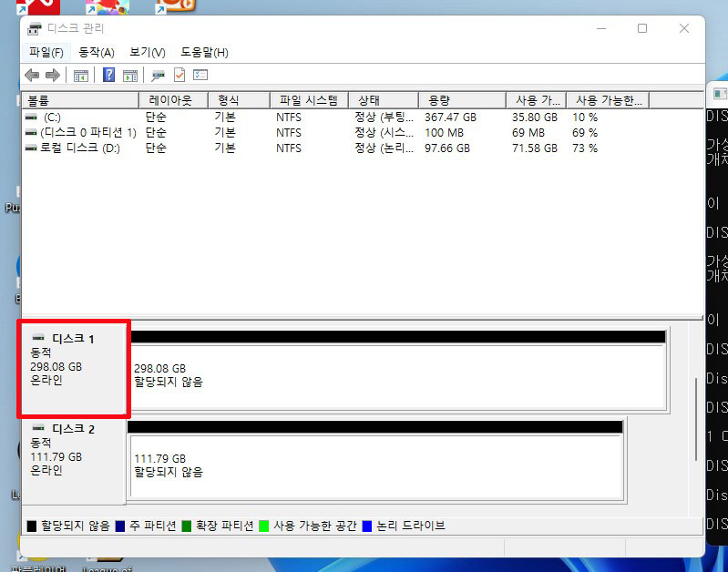Click the 디스크 1 disk icon
Viewport: 728px width, 572px height.
tap(38, 338)
